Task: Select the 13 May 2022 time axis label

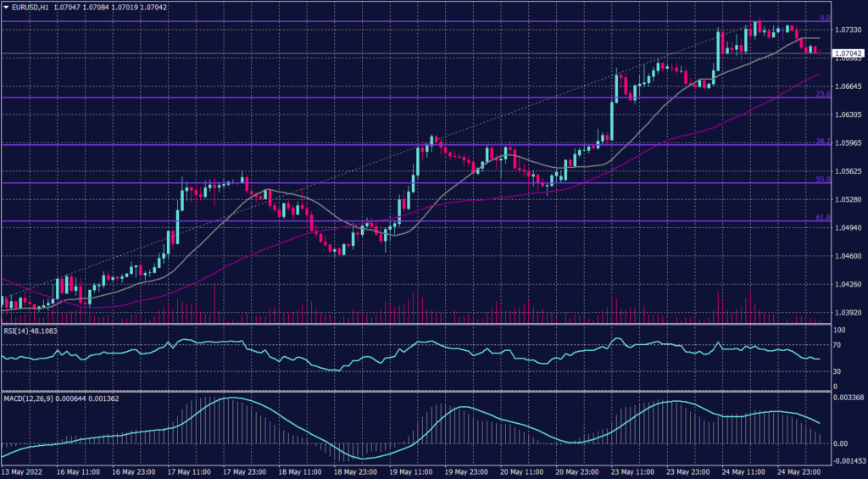Action: tap(22, 471)
